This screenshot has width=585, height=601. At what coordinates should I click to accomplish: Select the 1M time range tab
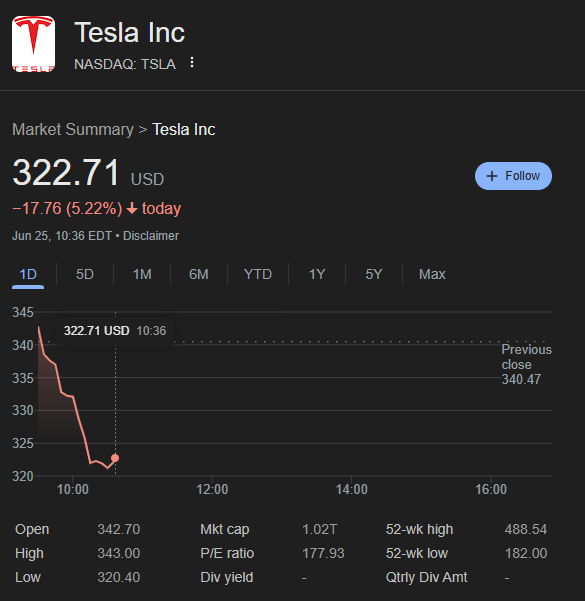click(x=142, y=274)
